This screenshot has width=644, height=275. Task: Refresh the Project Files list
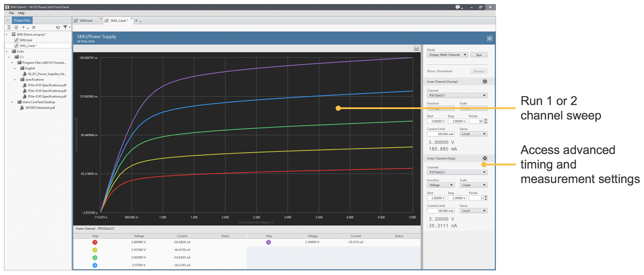58,27
